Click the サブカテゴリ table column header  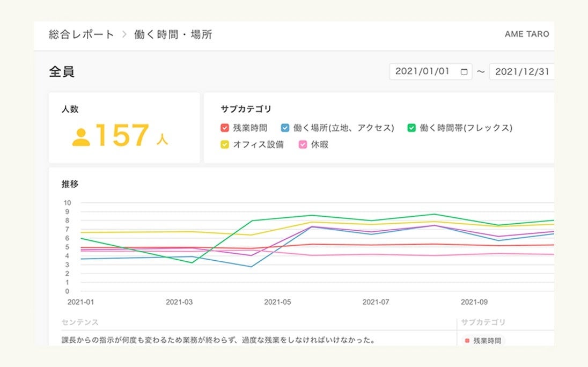483,322
